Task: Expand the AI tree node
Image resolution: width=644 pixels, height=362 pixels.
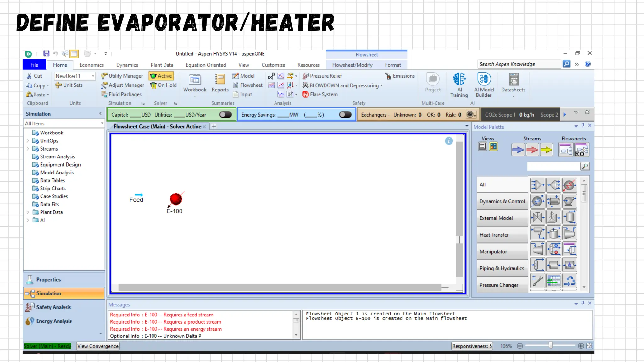Action: [28, 220]
